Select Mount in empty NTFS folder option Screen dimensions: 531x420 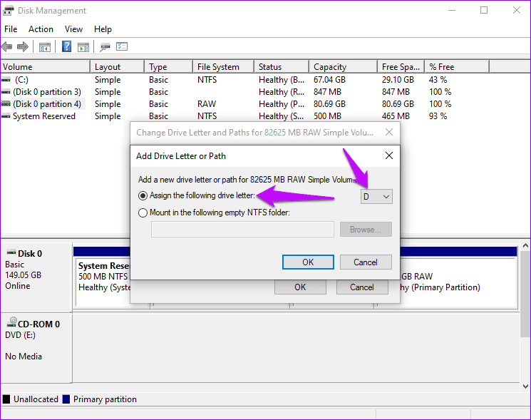(143, 212)
